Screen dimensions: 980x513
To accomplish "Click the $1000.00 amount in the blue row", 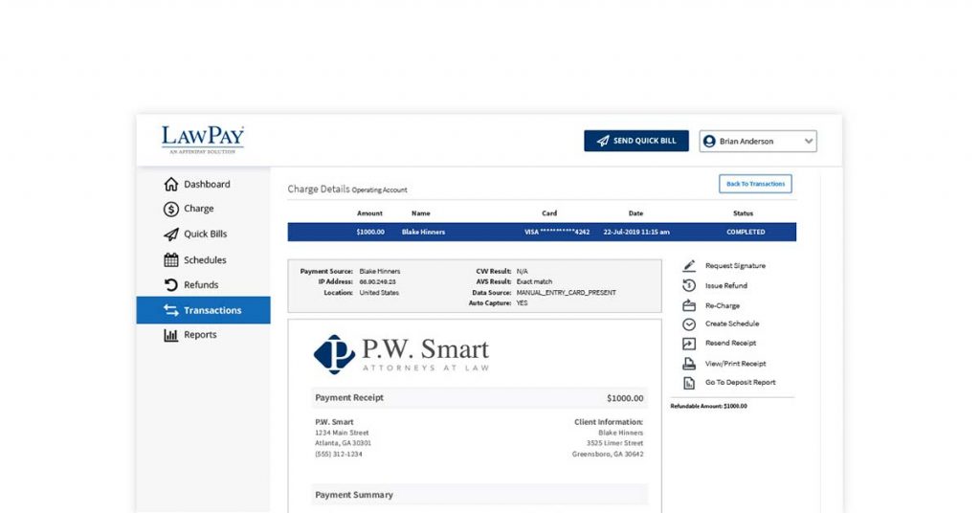I will (370, 232).
